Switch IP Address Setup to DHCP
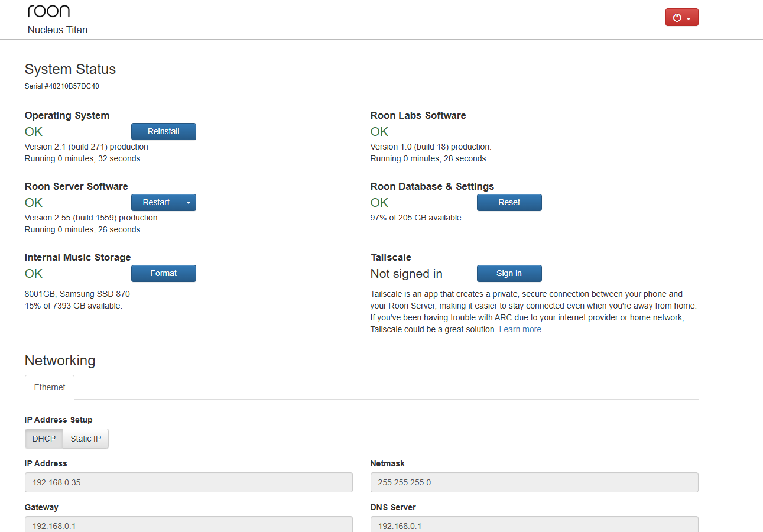Image resolution: width=763 pixels, height=532 pixels. 44,439
